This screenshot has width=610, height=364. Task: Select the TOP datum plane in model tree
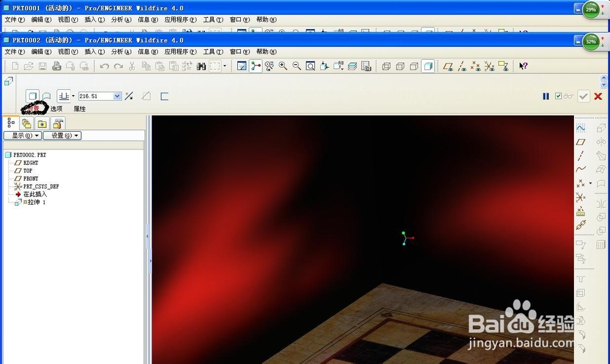(x=27, y=170)
